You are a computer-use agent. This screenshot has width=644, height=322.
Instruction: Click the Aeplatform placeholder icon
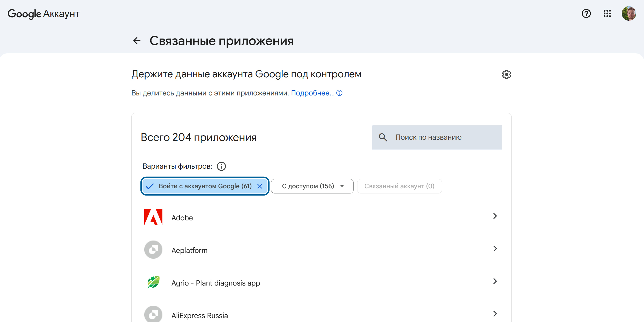(153, 250)
